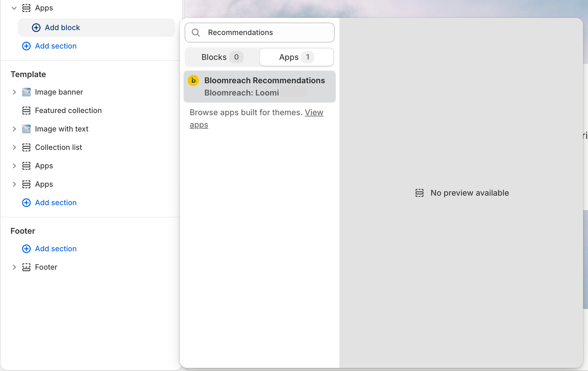Click the Bloomreach yellow logo icon
The image size is (588, 371).
click(x=193, y=80)
